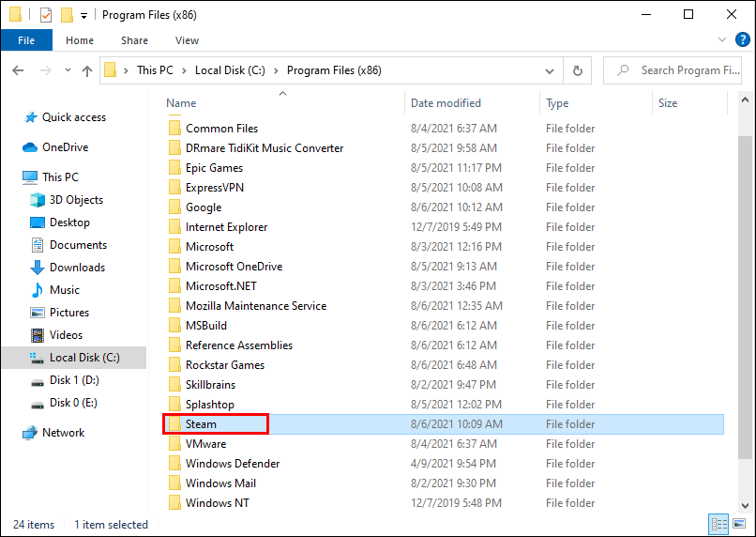
Task: Click the Pictures icon in navigation pane
Action: [38, 313]
